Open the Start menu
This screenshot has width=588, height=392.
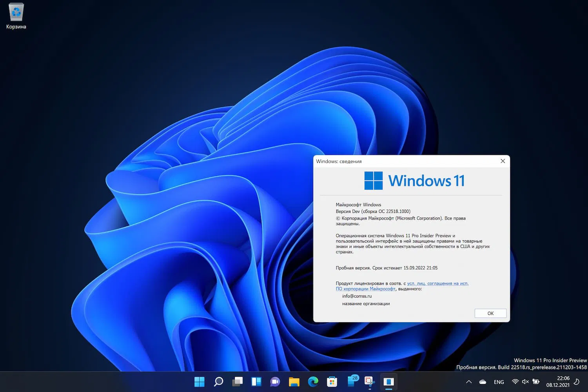click(x=199, y=381)
